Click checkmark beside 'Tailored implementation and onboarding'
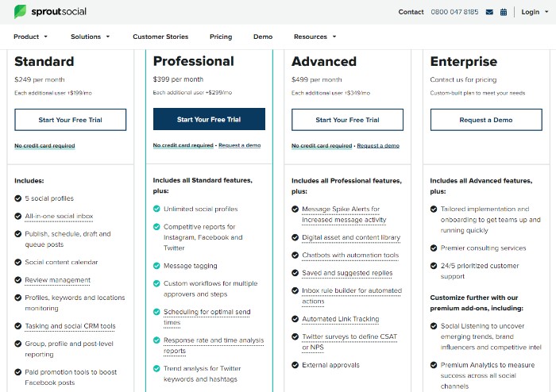 pos(434,209)
